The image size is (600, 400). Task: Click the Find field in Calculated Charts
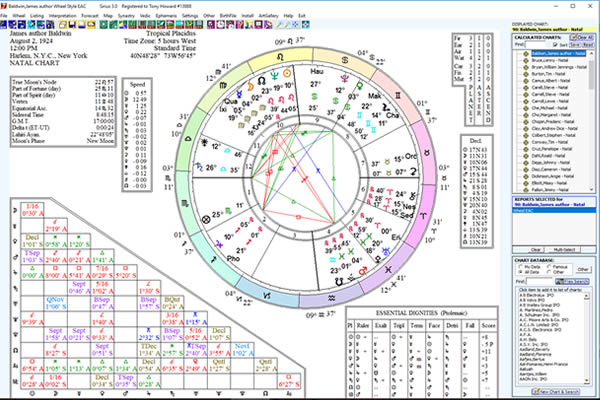coord(535,45)
